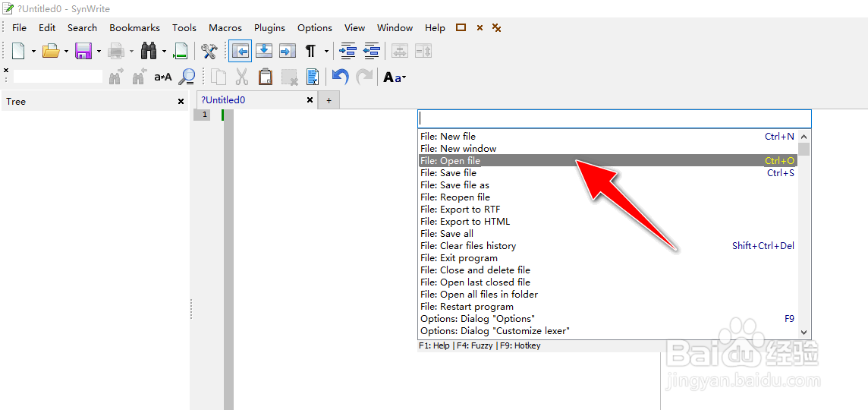
Task: Click command list scrollbar up arrow
Action: pyautogui.click(x=804, y=137)
